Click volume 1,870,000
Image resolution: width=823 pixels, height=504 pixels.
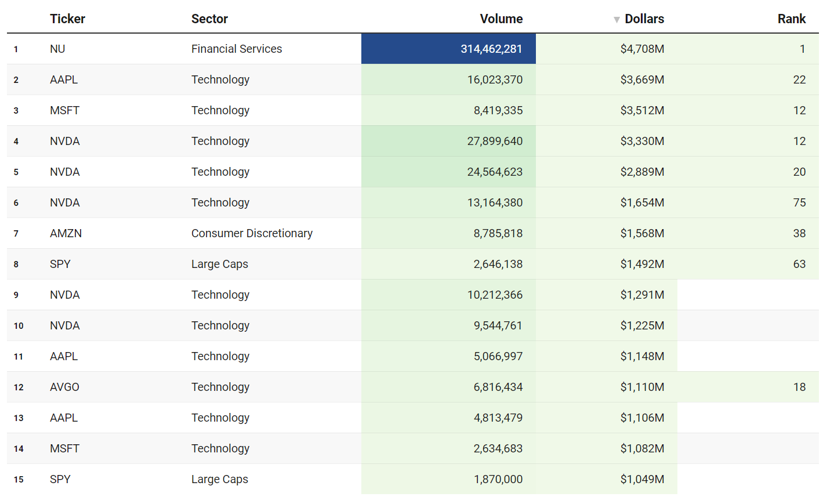click(498, 480)
